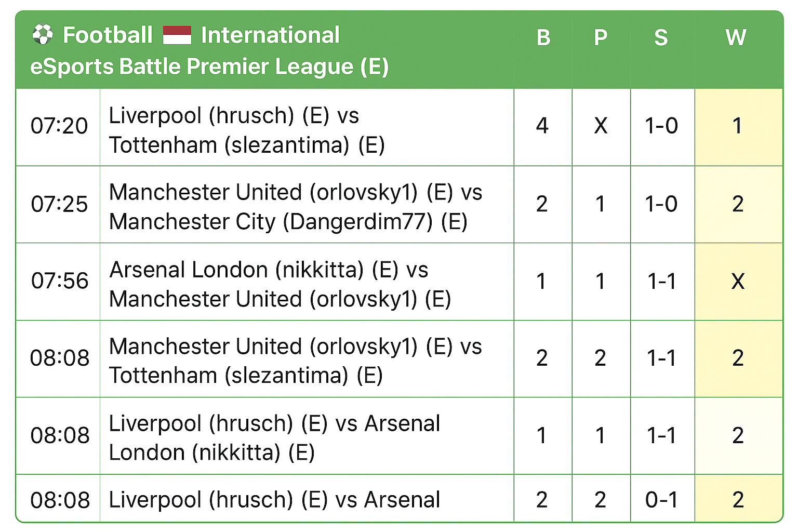
Task: Select highlighted W value in 07:20 row
Action: [737, 126]
